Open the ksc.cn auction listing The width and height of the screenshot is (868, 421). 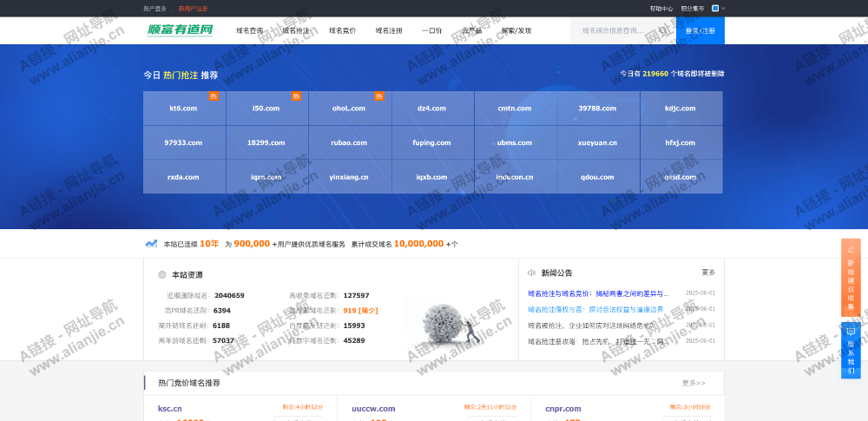[170, 408]
